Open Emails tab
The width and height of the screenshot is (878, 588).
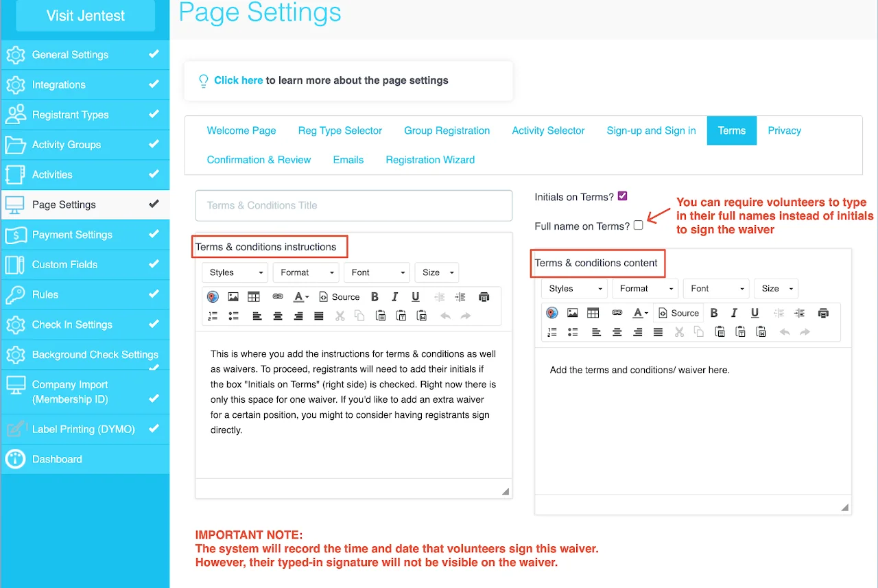point(348,159)
